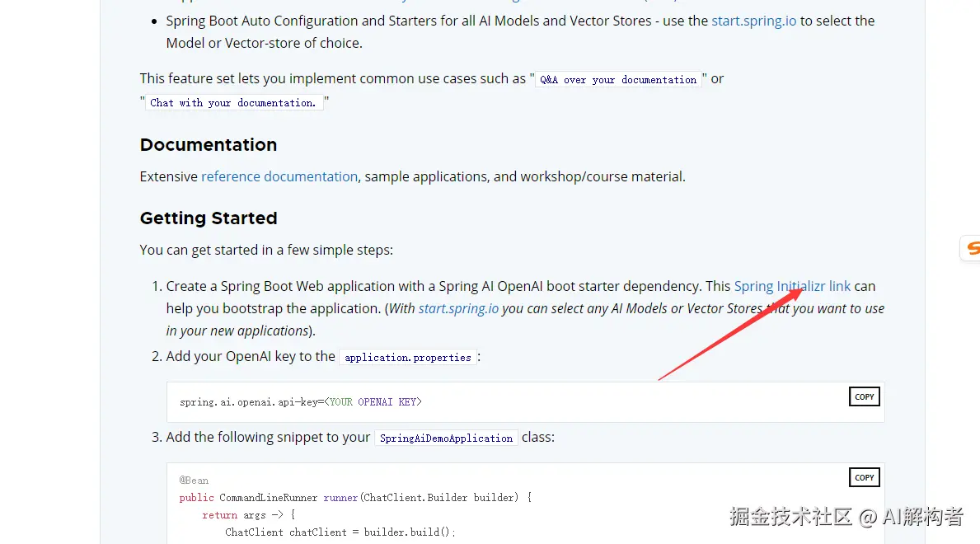980x544 pixels.
Task: Copy the OpenAI api-key property snippet
Action: (x=864, y=397)
